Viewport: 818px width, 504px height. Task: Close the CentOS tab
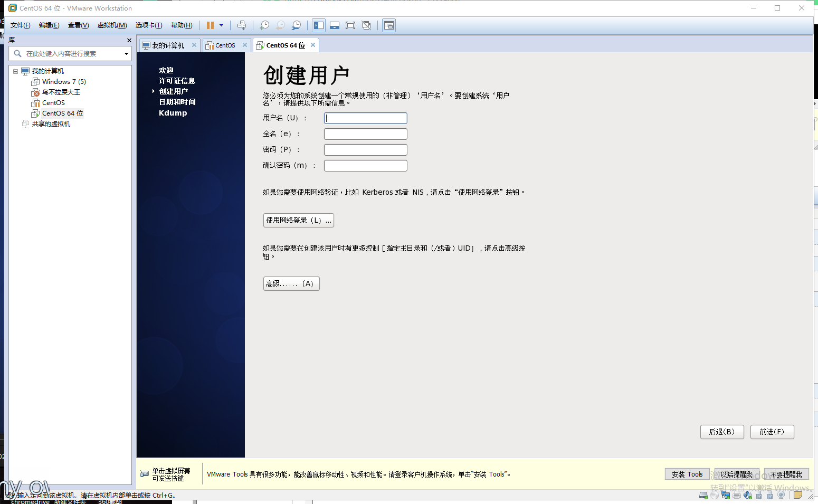(245, 45)
